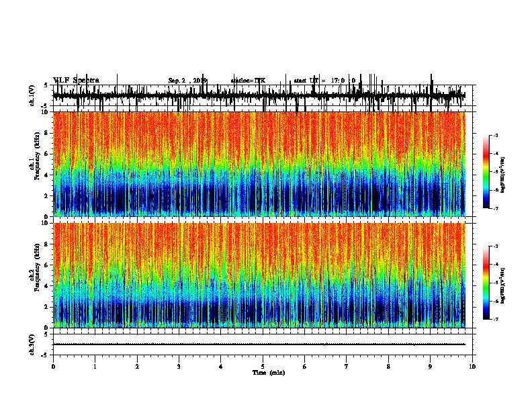Viewport: 532px width, 411px height.
Task: Click time axis tick label "9"
Action: point(430,367)
